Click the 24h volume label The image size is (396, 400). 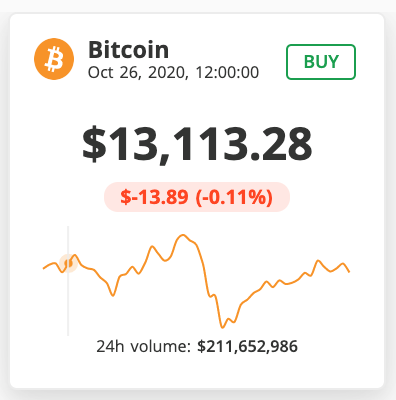(x=144, y=346)
